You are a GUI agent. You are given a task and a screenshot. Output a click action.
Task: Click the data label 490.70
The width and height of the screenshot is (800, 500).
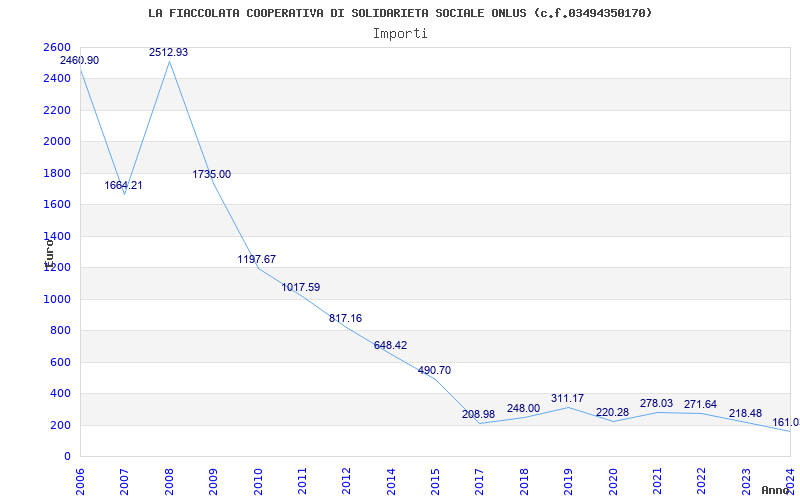[434, 370]
